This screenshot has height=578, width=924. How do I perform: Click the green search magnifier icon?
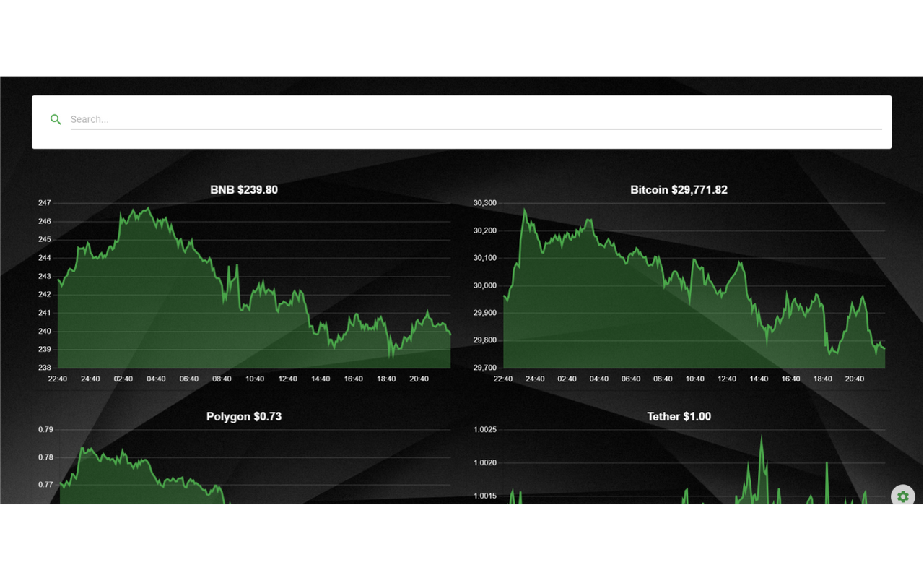tap(56, 119)
